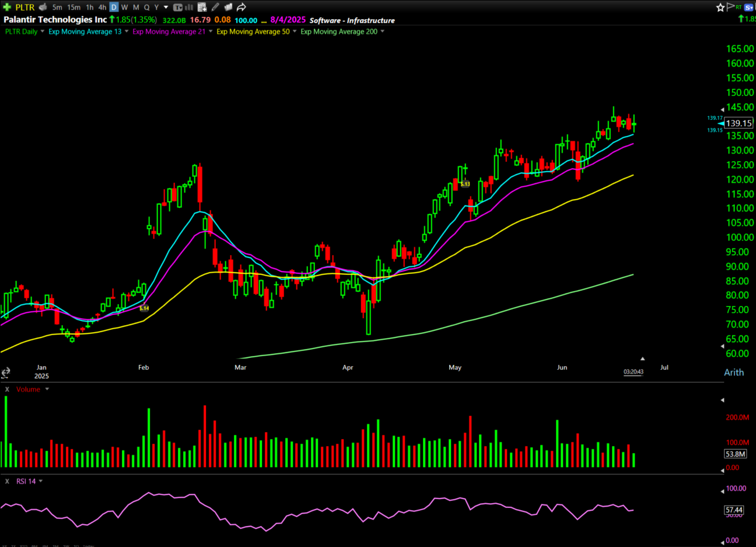Open the more timeframes dropdown arrow
The image size is (756, 547).
166,7
